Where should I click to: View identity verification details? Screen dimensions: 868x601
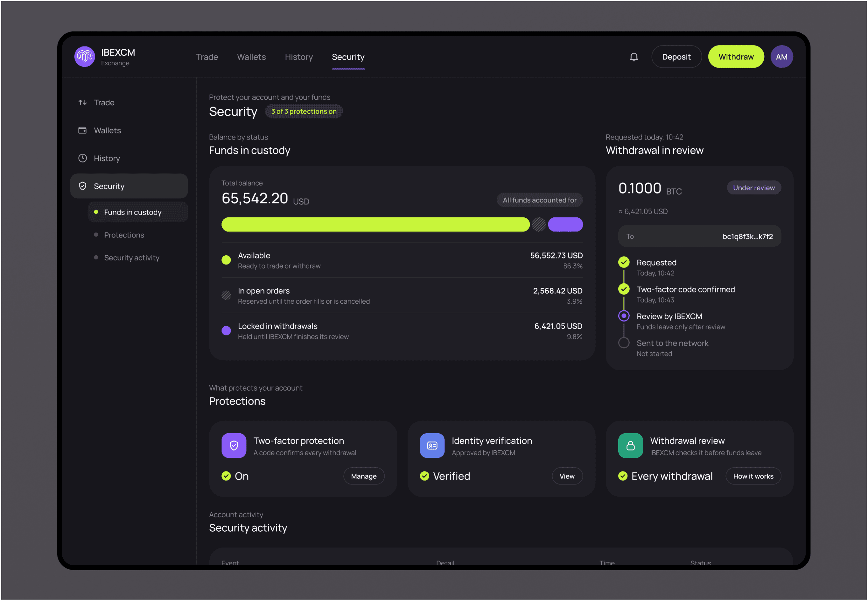coord(567,476)
